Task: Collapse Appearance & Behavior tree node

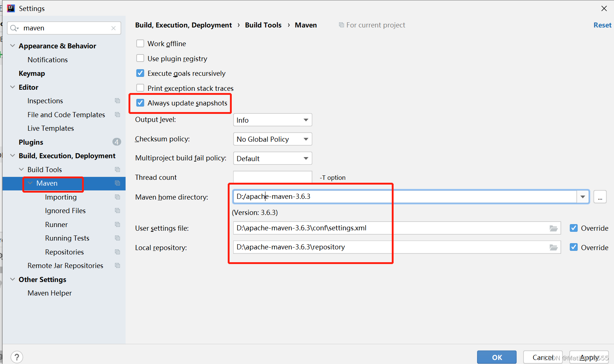Action: pos(12,46)
